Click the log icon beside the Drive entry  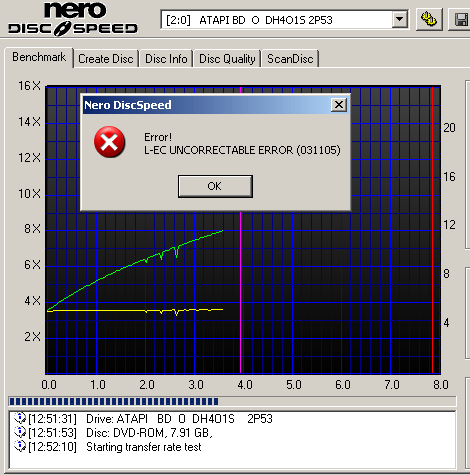(x=20, y=418)
